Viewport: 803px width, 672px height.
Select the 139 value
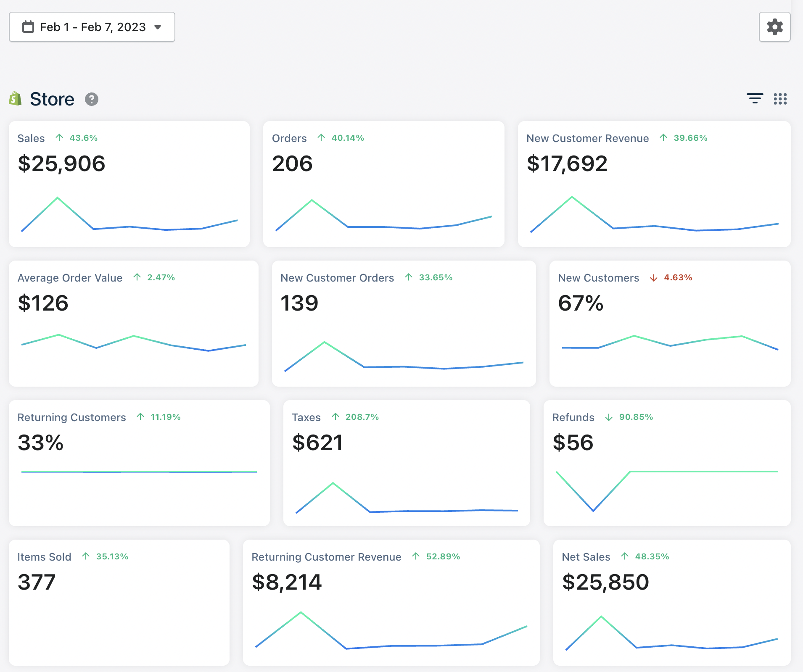(299, 303)
